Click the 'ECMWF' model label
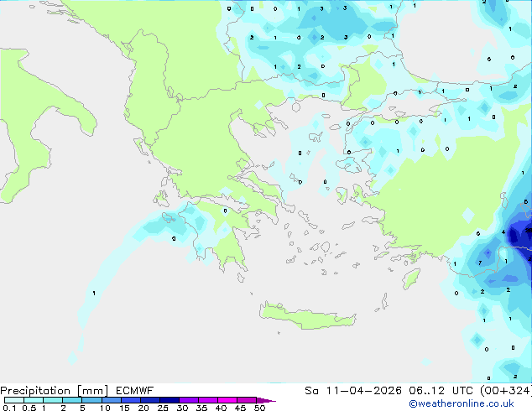Screen dimensions: 532x411 pos(135,390)
